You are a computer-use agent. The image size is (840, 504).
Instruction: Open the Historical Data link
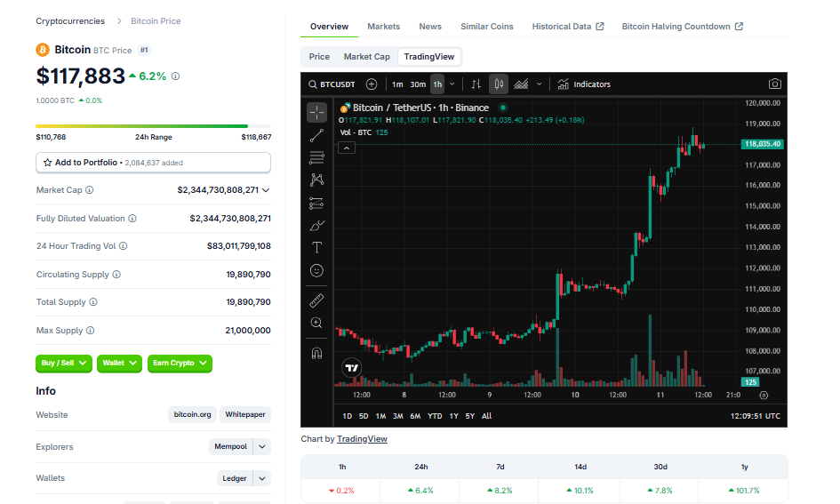point(568,27)
